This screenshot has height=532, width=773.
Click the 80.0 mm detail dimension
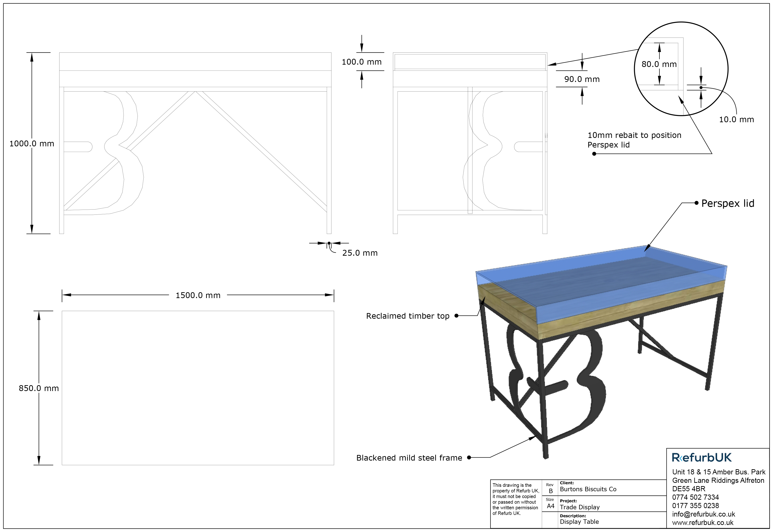(x=659, y=64)
